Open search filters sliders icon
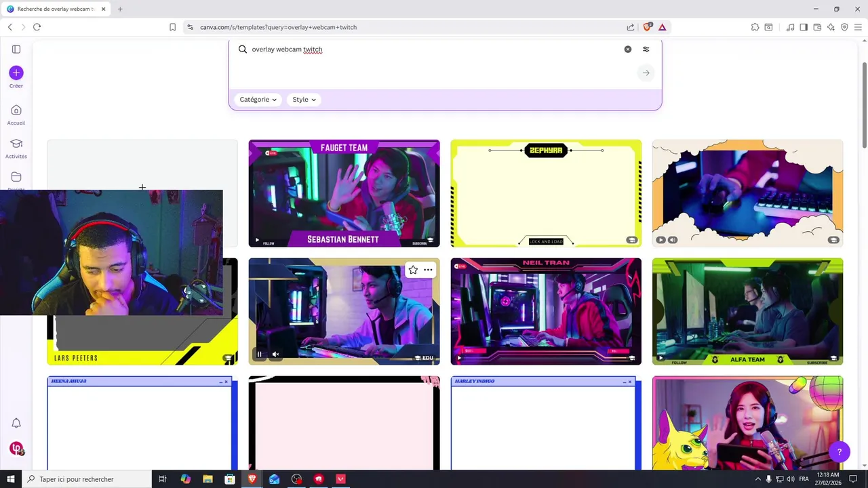 click(x=646, y=49)
